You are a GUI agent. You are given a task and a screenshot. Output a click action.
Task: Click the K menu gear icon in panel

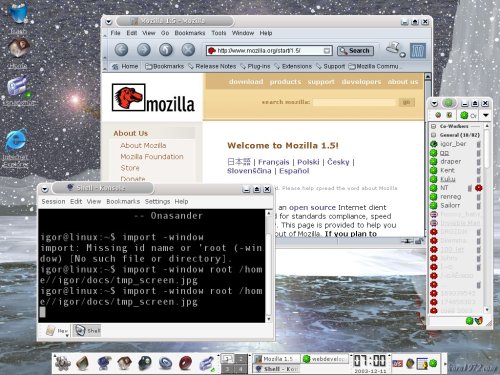pyautogui.click(x=62, y=363)
